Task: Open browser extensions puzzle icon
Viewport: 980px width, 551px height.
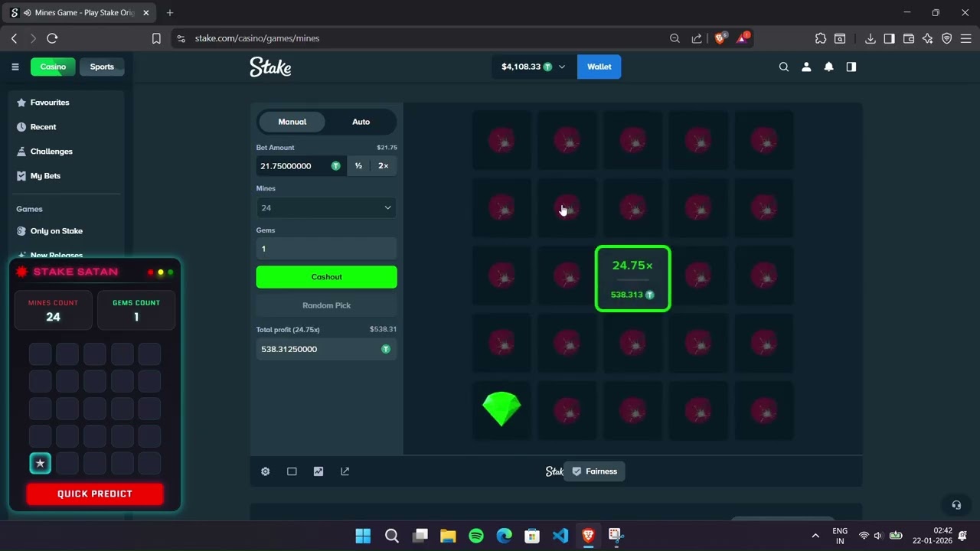Action: point(821,38)
